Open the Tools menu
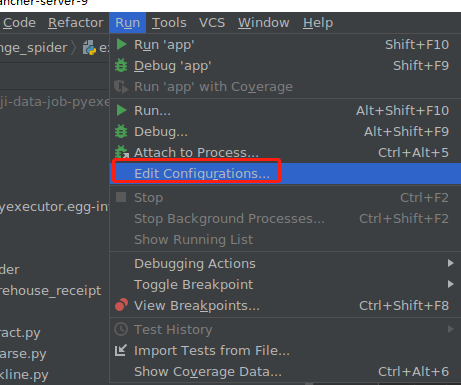 [169, 23]
